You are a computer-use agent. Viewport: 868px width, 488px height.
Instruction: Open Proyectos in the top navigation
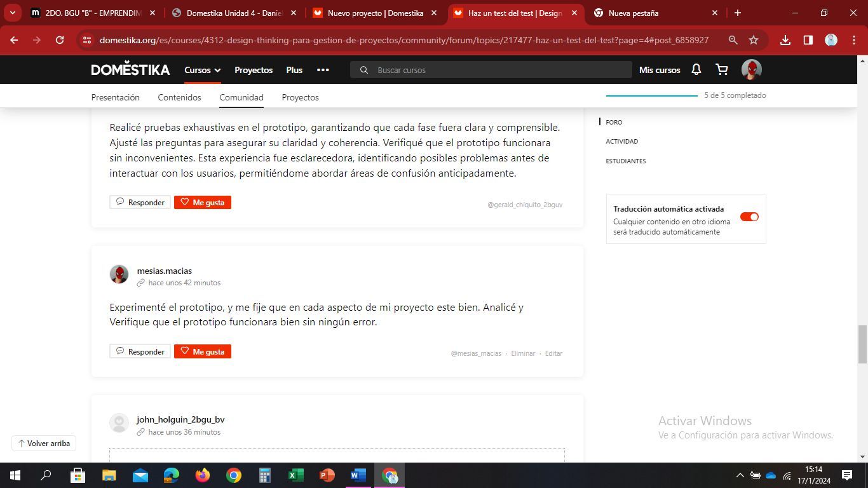point(254,70)
